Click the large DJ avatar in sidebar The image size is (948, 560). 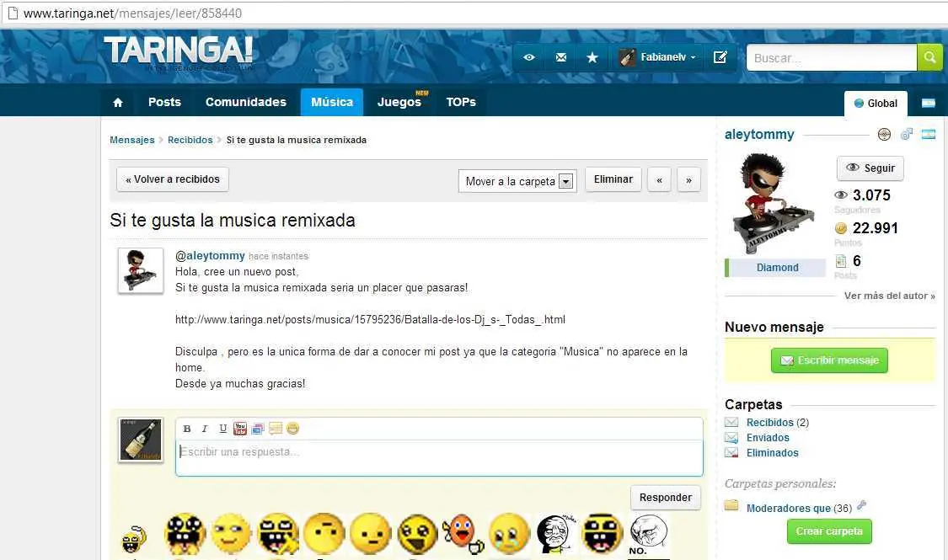[x=774, y=204]
